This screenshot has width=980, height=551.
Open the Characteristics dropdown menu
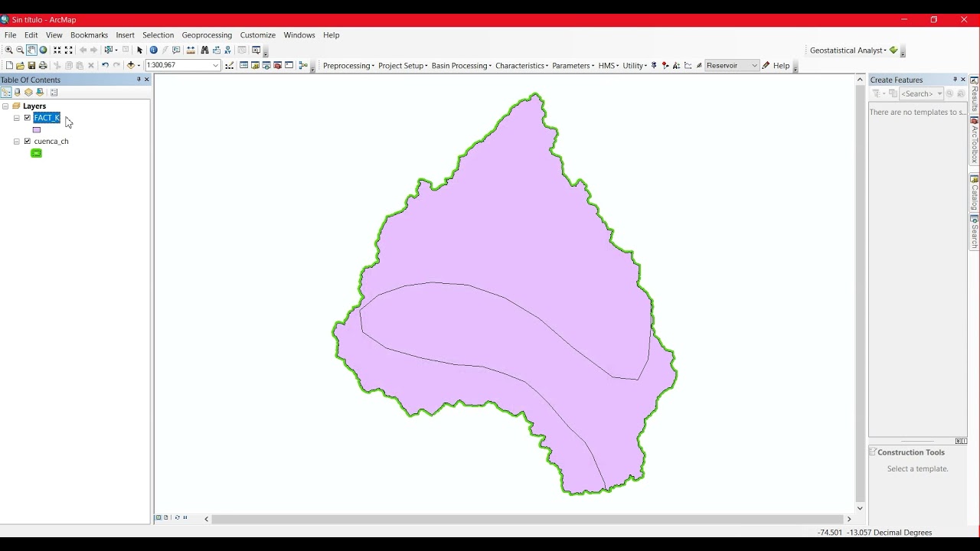click(521, 66)
